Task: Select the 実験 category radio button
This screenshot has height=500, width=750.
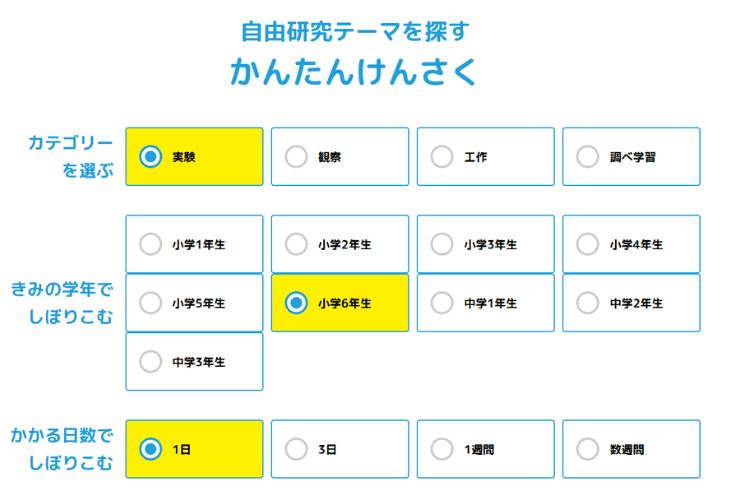Action: [151, 157]
